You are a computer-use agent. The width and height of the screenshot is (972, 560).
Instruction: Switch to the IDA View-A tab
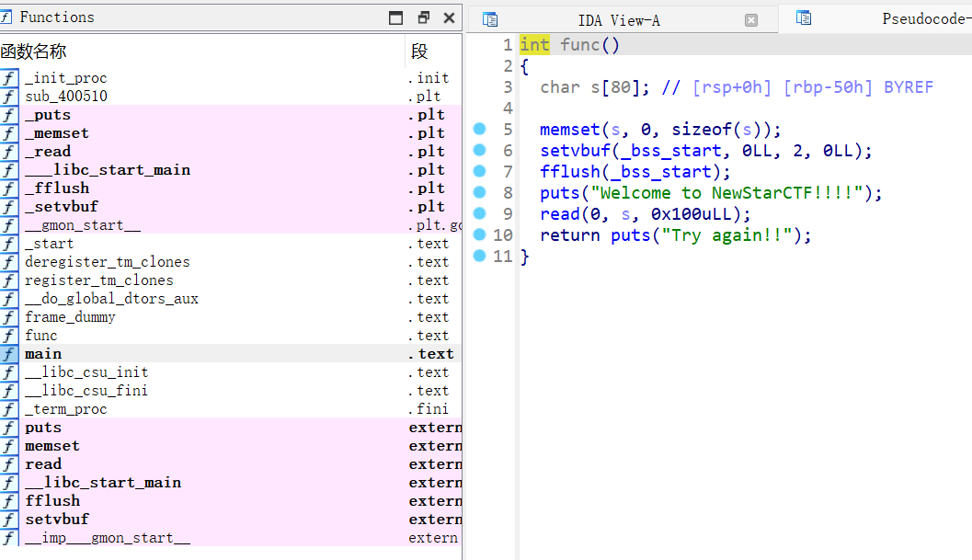618,20
